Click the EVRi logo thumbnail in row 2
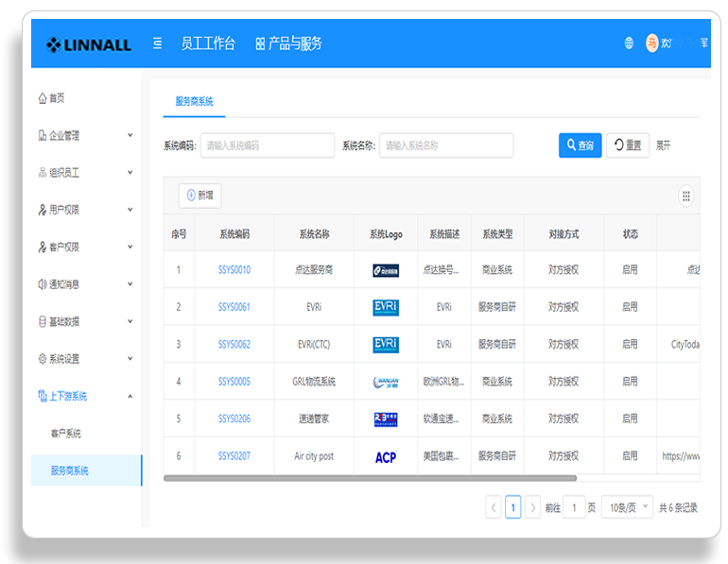 click(x=386, y=307)
